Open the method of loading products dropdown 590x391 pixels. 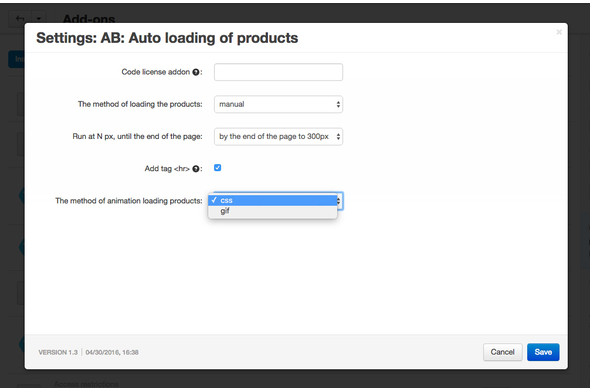click(x=278, y=104)
